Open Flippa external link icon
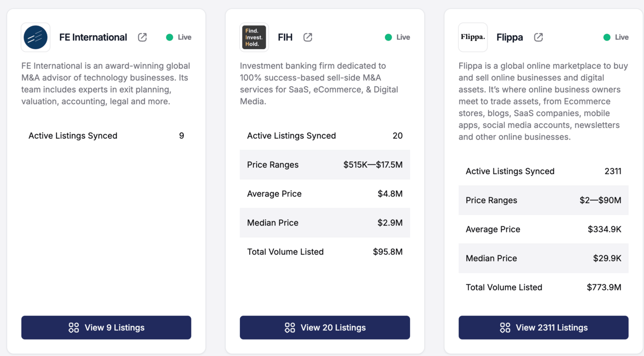Viewport: 644px width, 356px height. click(x=538, y=37)
